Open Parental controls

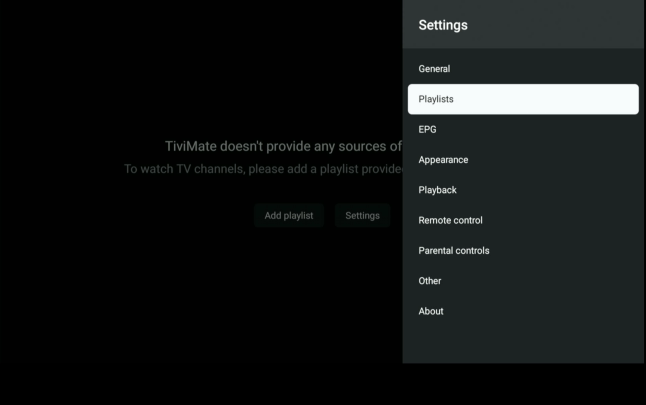453,251
